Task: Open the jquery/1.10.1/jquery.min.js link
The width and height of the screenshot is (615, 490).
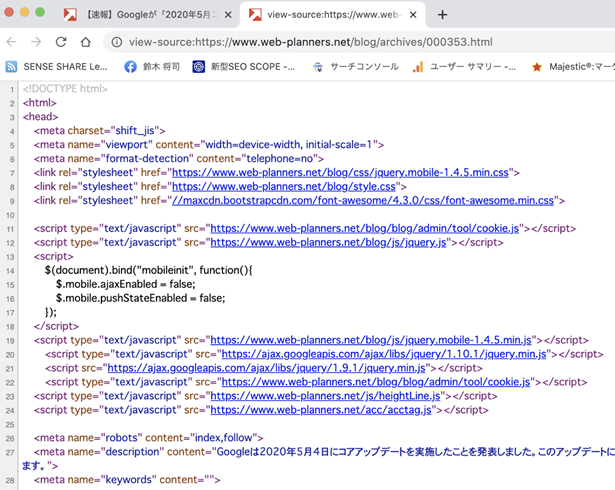Action: [384, 354]
